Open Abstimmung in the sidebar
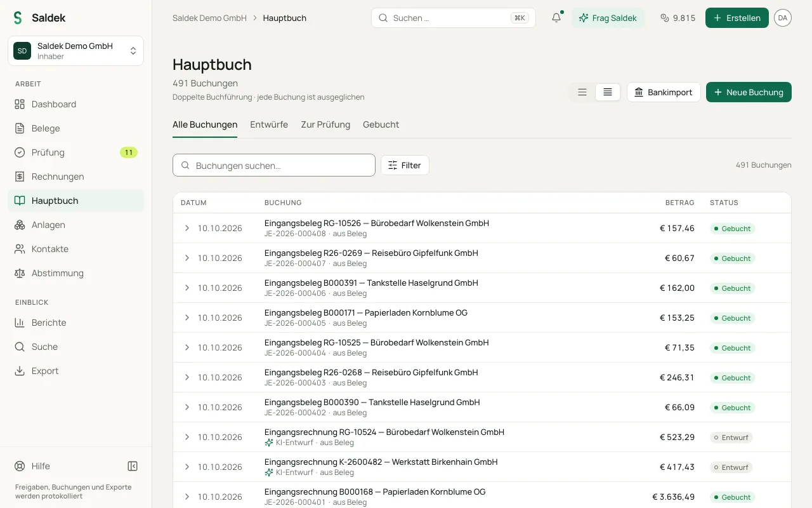This screenshot has height=508, width=812. 75,273
